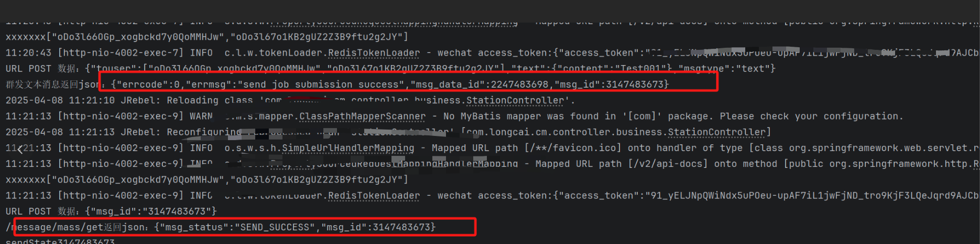
Task: Click the left chevron arrow over the log text
Action: click(20, 149)
